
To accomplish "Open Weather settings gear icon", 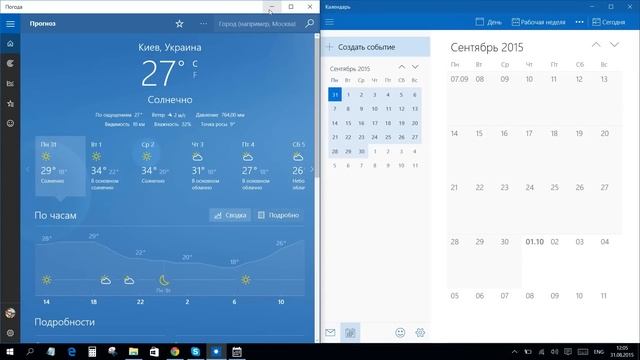I will click(x=10, y=333).
